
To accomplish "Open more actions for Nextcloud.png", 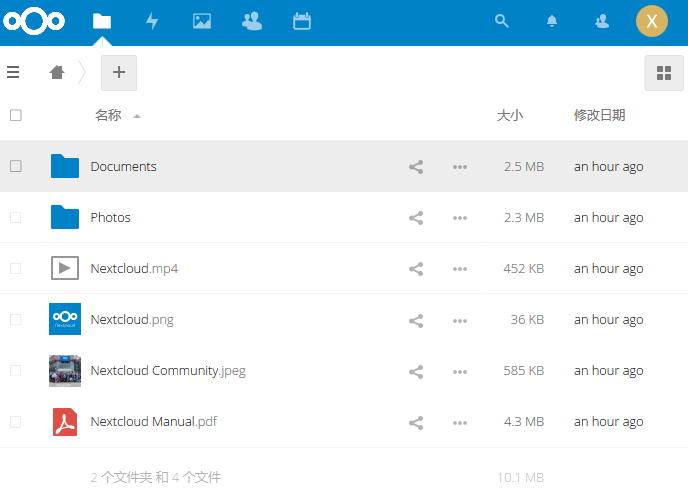I will [460, 321].
